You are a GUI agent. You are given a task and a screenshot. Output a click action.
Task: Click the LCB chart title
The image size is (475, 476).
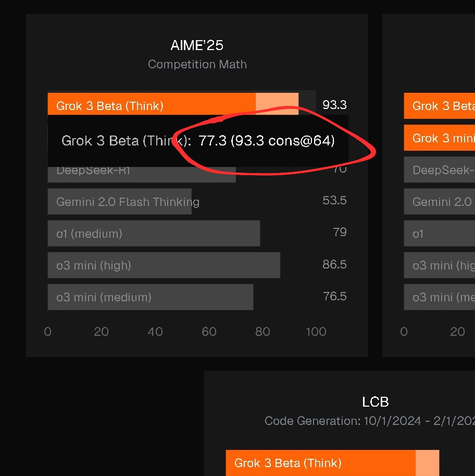376,402
